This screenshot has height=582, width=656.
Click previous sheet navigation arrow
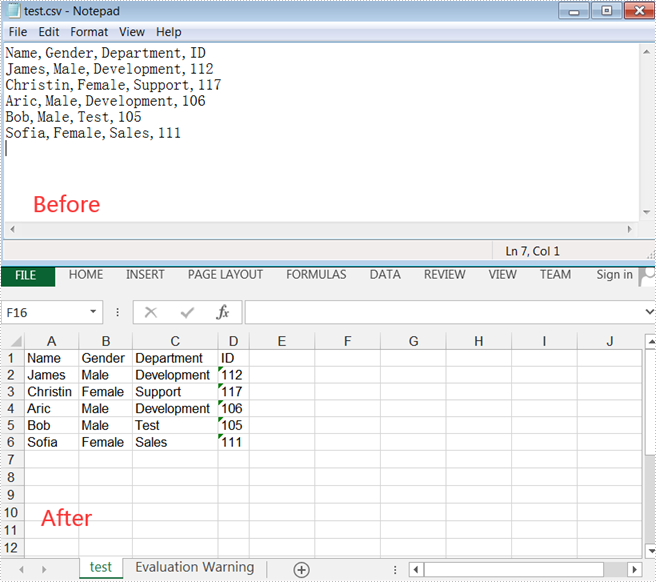[x=21, y=569]
